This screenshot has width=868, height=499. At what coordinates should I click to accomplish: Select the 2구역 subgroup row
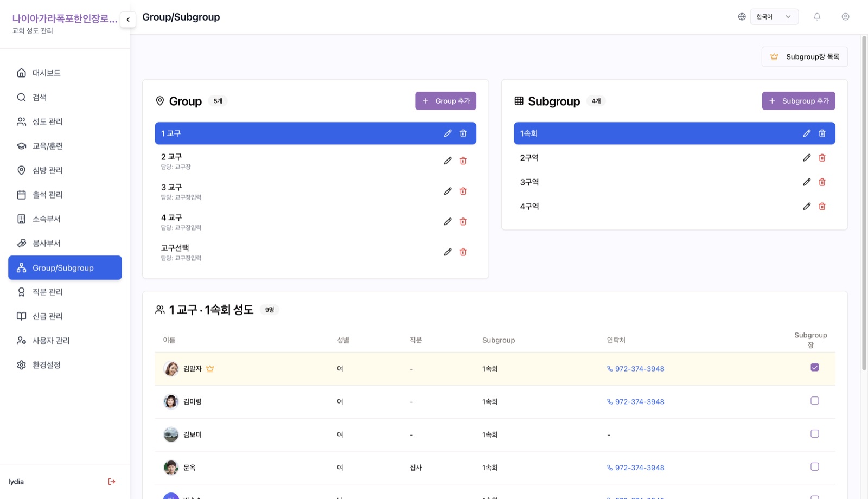pyautogui.click(x=674, y=158)
